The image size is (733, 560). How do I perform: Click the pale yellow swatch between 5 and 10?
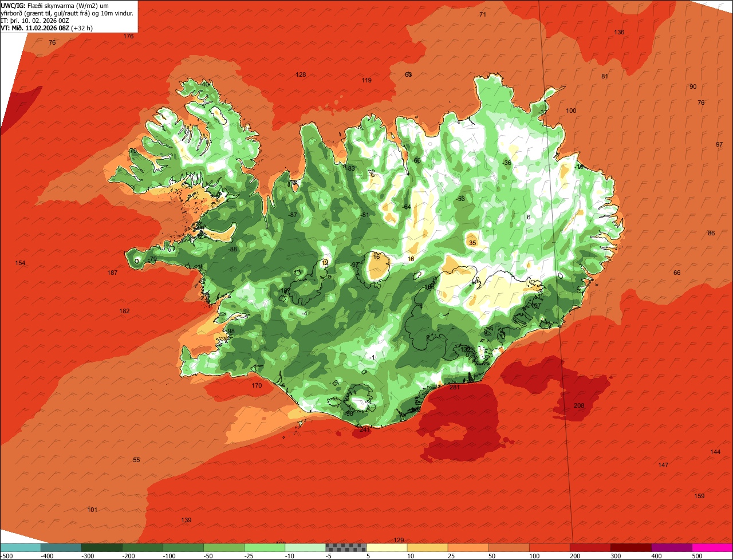[x=387, y=547]
